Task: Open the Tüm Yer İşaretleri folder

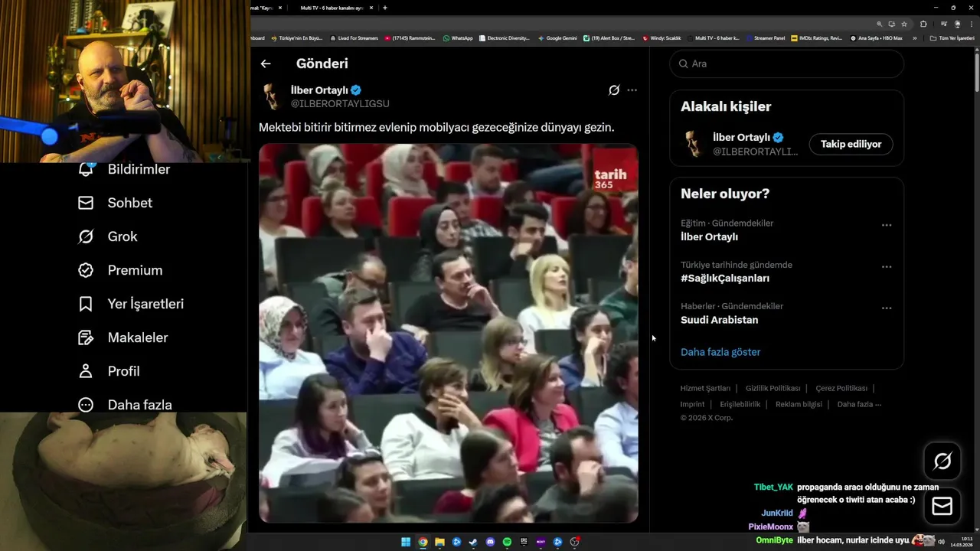Action: pos(952,37)
